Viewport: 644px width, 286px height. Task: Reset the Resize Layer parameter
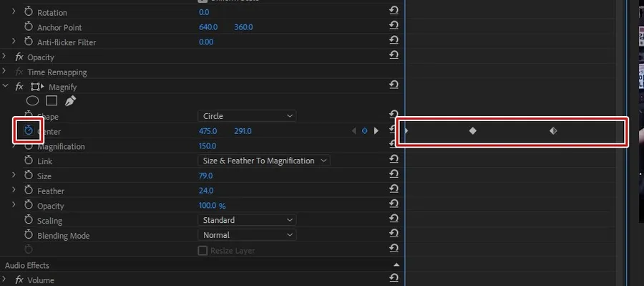pos(394,248)
